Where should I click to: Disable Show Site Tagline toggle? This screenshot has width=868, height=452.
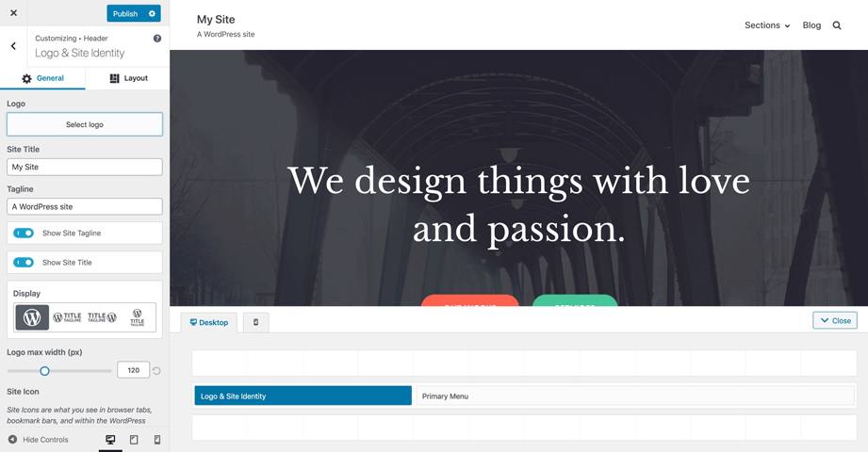[x=24, y=233]
